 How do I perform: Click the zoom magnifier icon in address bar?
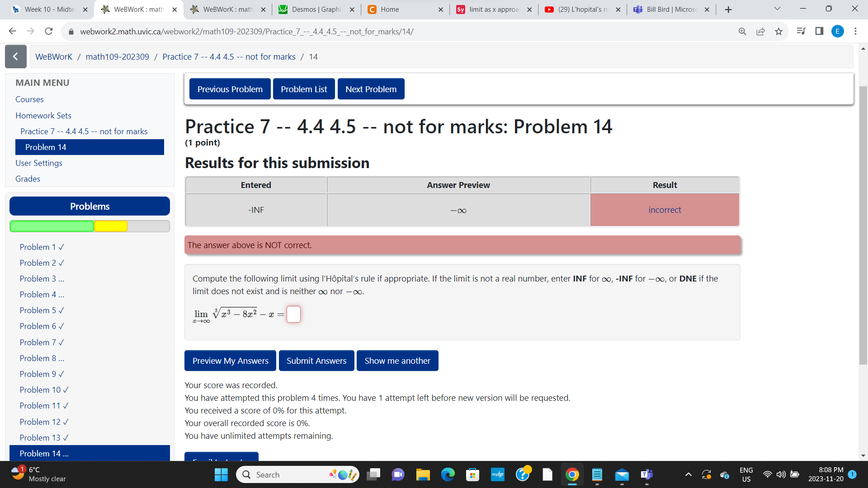pyautogui.click(x=743, y=31)
